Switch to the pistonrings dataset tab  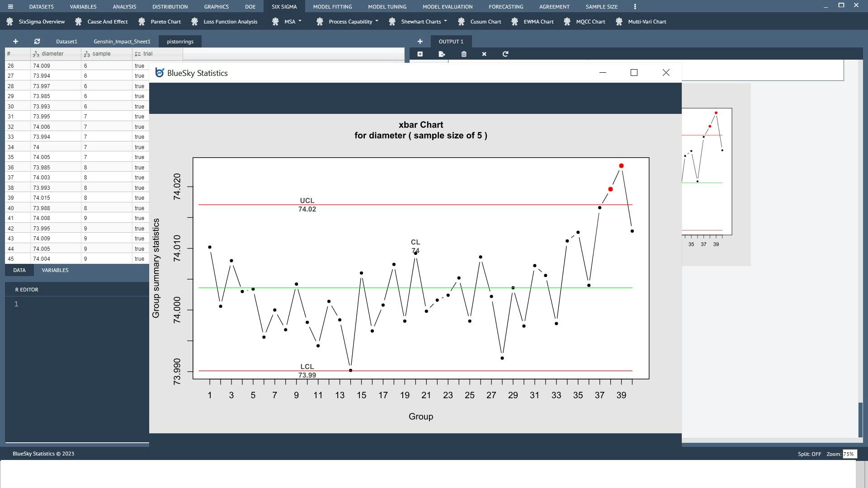(x=180, y=41)
